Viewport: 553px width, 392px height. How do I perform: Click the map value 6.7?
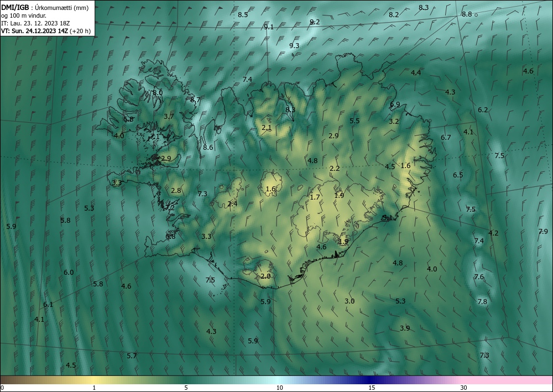(446, 138)
